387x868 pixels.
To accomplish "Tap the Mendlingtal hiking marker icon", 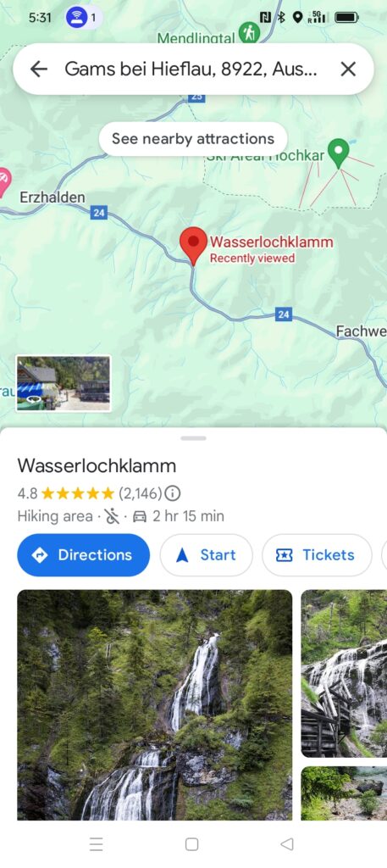I will pos(249,32).
